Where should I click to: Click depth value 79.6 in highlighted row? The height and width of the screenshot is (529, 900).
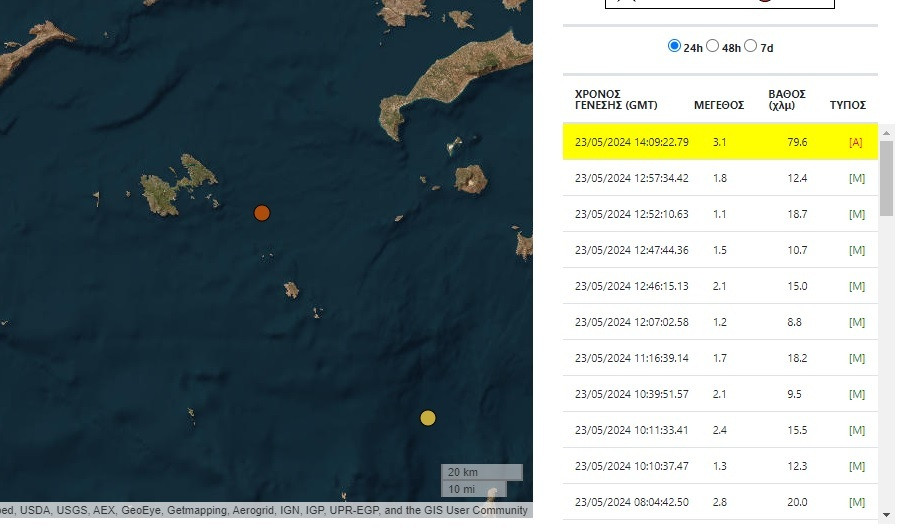(x=797, y=142)
